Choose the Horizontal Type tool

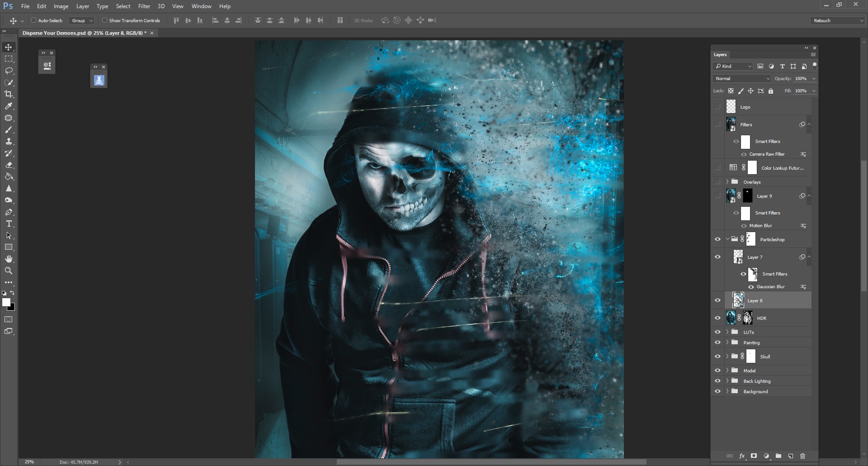[9, 223]
